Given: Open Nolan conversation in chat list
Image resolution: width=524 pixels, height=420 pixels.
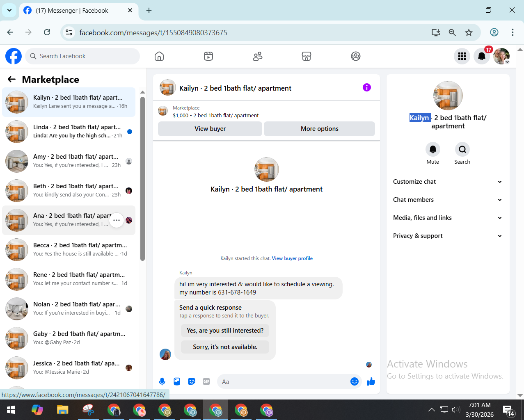Looking at the screenshot, I should coord(69,309).
